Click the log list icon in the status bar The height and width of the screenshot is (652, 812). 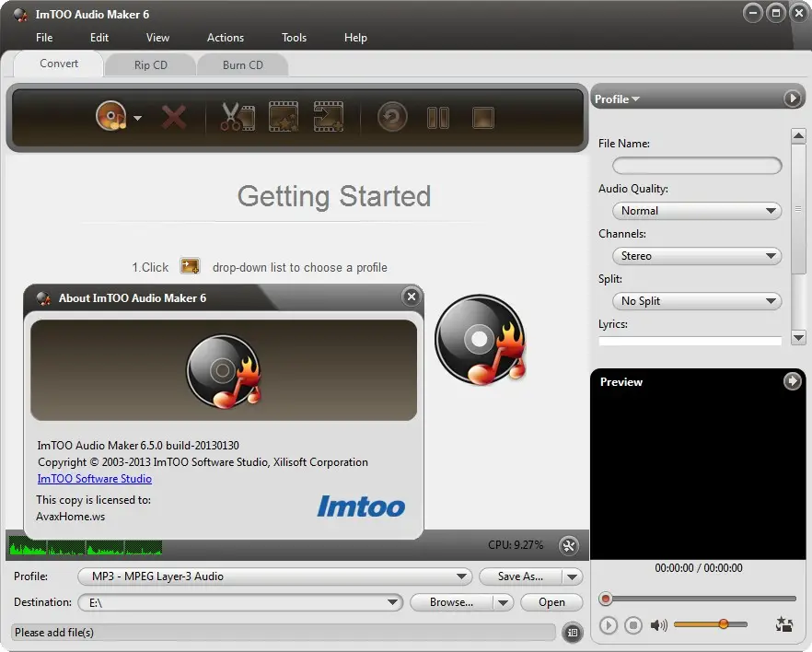[x=573, y=633]
